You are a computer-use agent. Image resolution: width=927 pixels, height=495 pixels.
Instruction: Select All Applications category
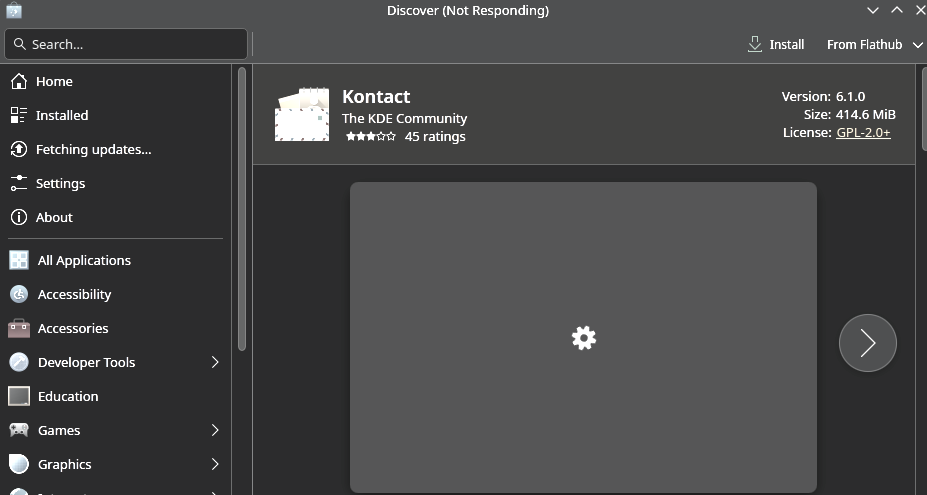116,260
